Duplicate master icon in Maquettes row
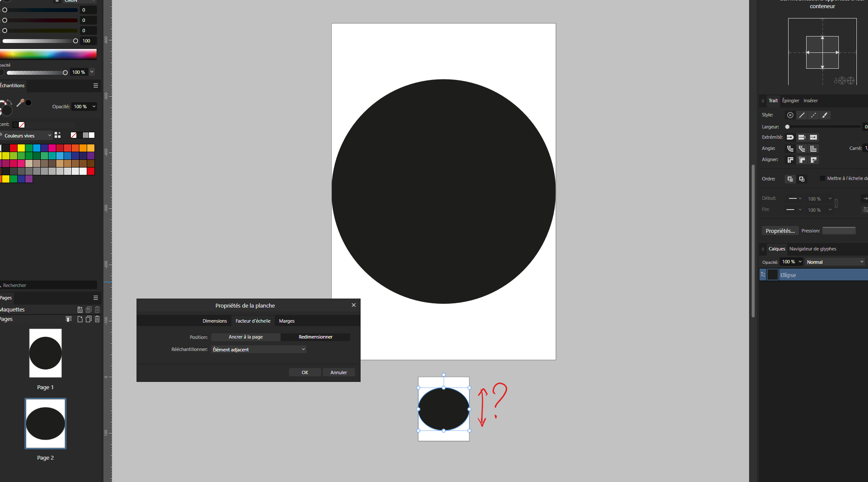This screenshot has width=868, height=482. click(x=88, y=310)
